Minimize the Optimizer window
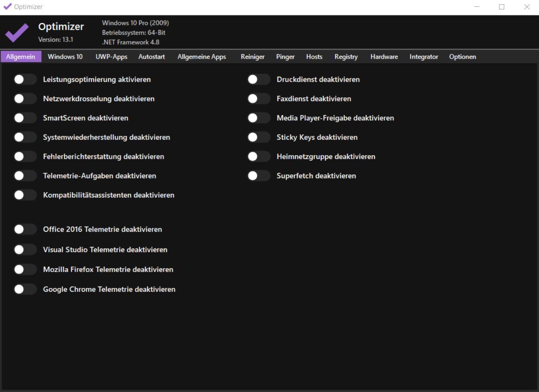 (477, 7)
